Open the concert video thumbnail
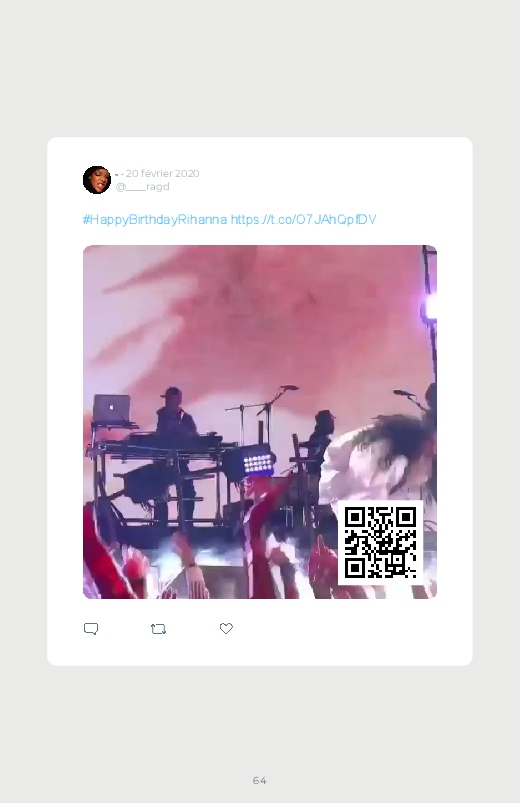520x803 pixels. (x=260, y=422)
